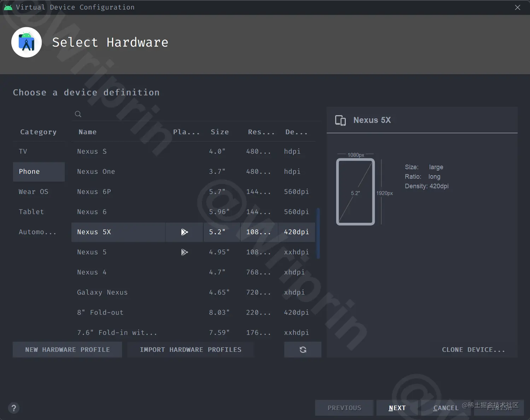Viewport: 530px width, 420px height.
Task: Click the scrollbar in the device list
Action: point(318,232)
